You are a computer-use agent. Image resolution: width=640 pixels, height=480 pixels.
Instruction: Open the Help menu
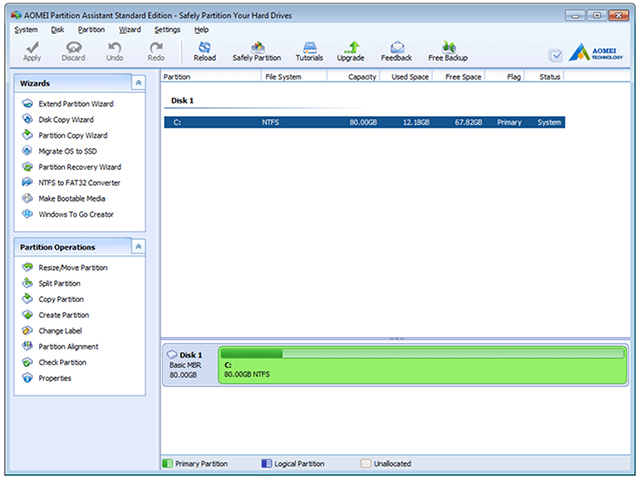[201, 30]
